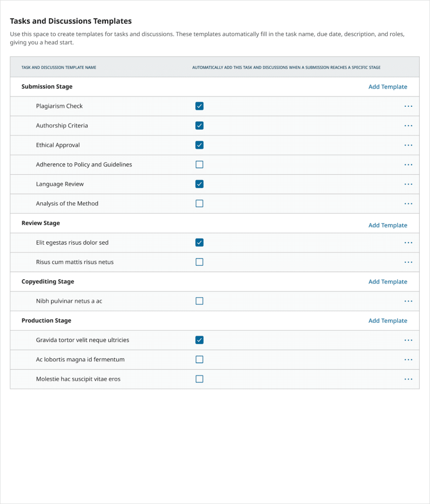The height and width of the screenshot is (504, 430).
Task: Add Template to the Submission Stage
Action: (388, 87)
